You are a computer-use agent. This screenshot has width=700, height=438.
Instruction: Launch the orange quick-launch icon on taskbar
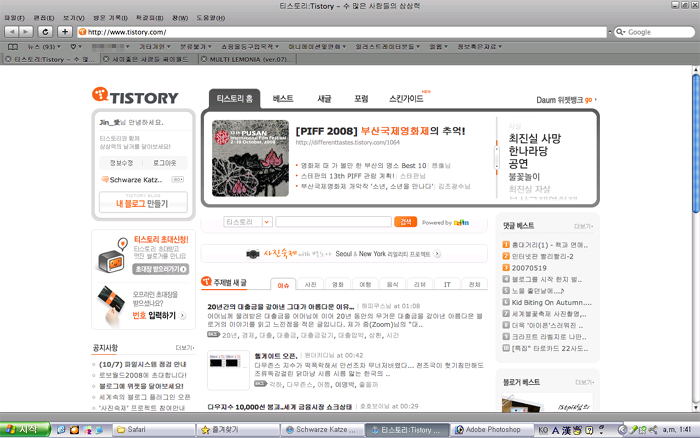(74, 430)
